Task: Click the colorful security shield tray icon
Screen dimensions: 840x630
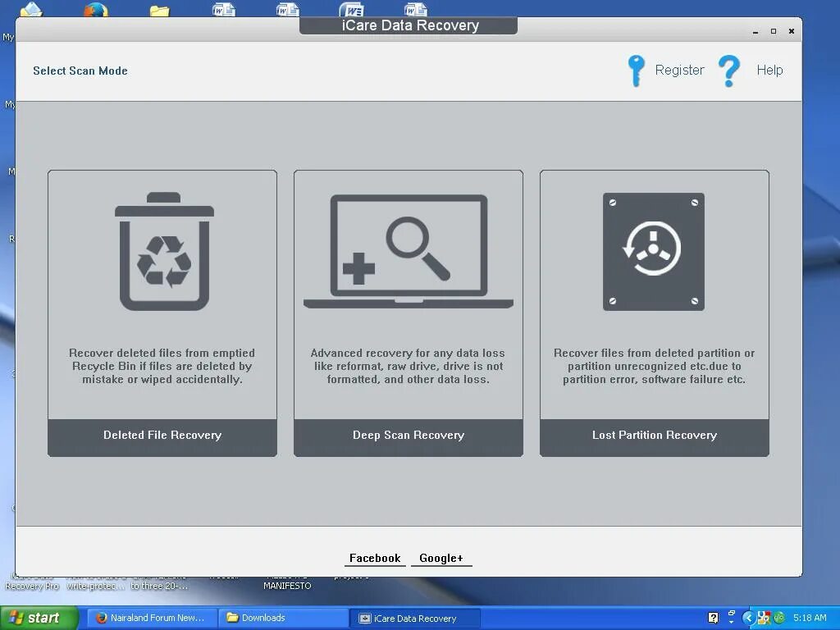Action: click(764, 619)
